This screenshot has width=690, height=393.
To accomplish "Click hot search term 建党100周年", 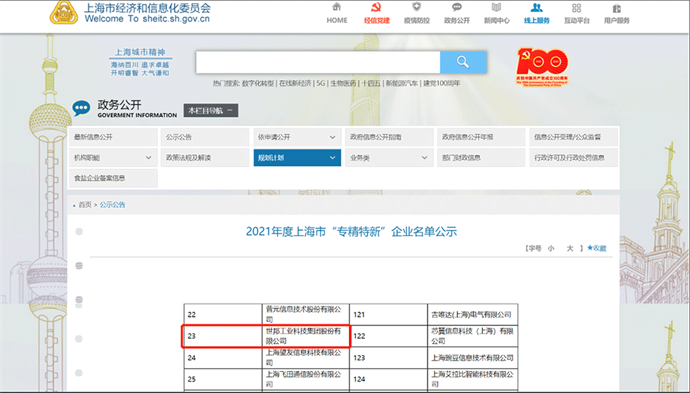I will (x=441, y=83).
